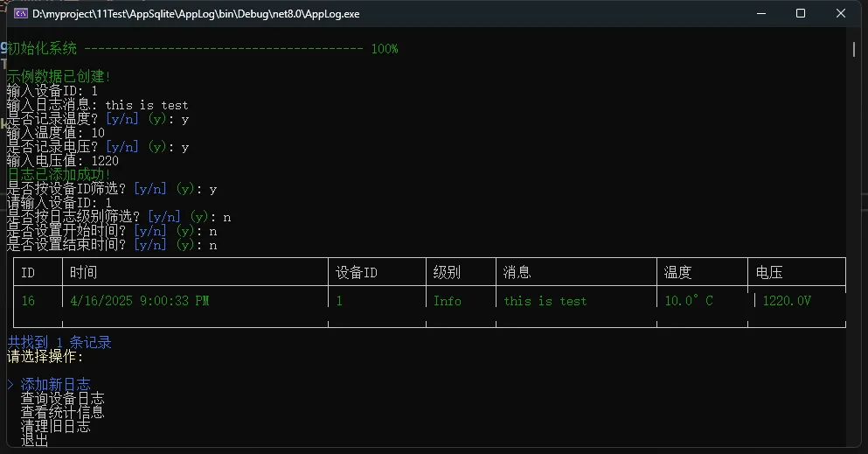The height and width of the screenshot is (454, 868).
Task: Minimize the AppLog.exe console window
Action: point(760,14)
